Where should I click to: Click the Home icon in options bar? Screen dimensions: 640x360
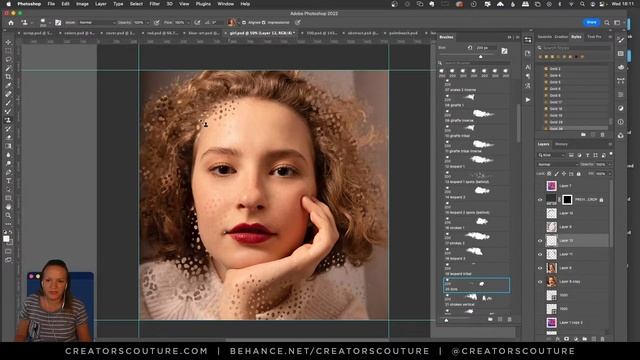[x=11, y=22]
